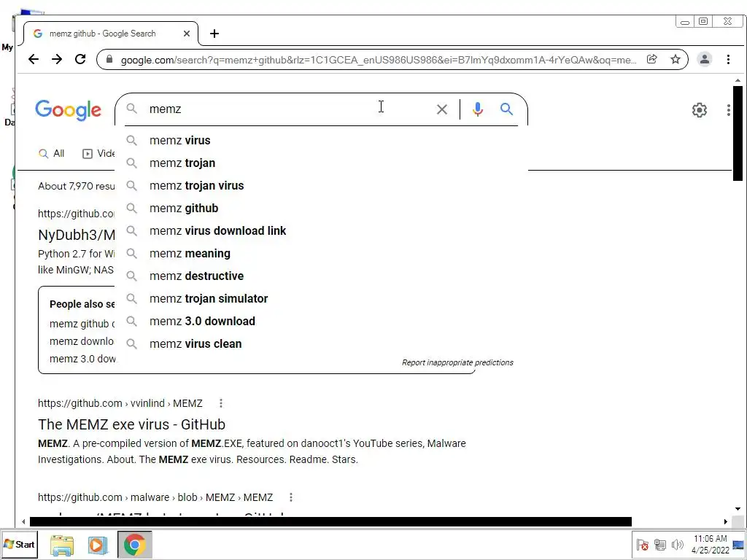Clear the search box with the X

click(441, 109)
